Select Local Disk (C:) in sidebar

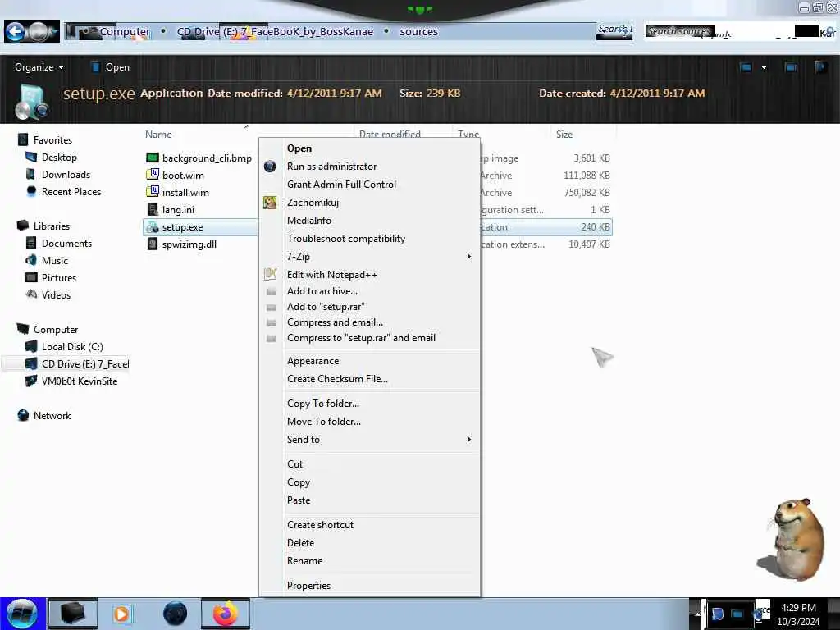pyautogui.click(x=72, y=347)
